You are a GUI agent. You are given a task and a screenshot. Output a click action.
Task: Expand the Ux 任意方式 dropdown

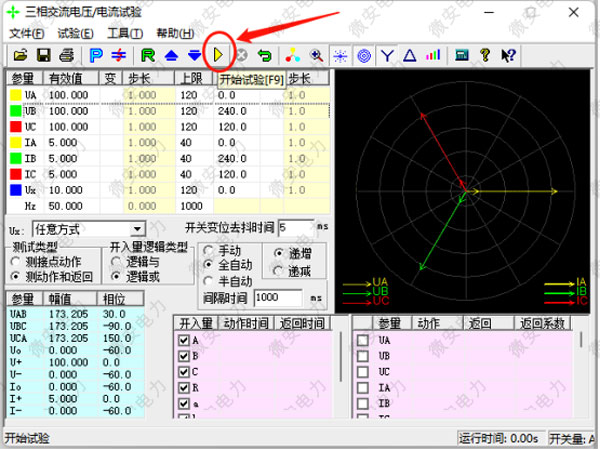pos(138,229)
